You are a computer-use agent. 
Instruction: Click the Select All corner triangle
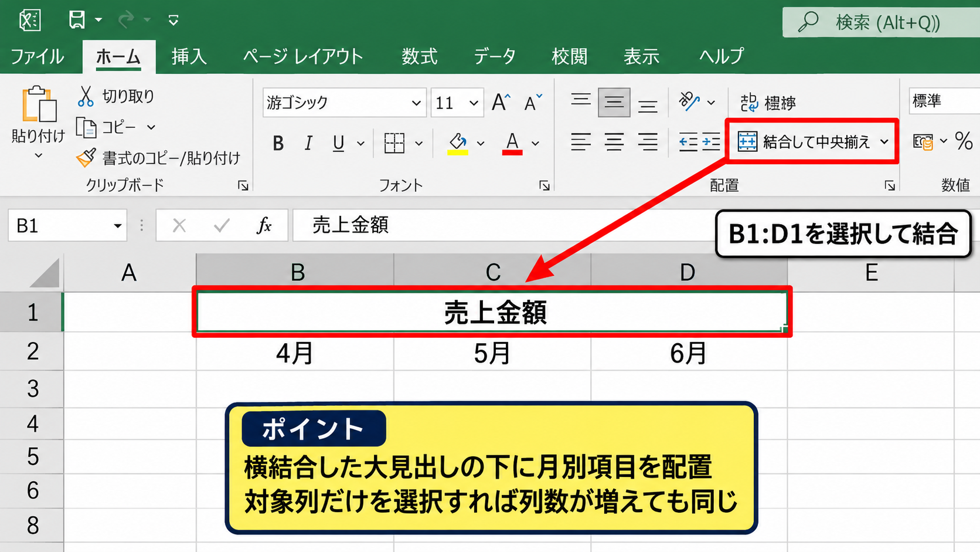pos(45,273)
